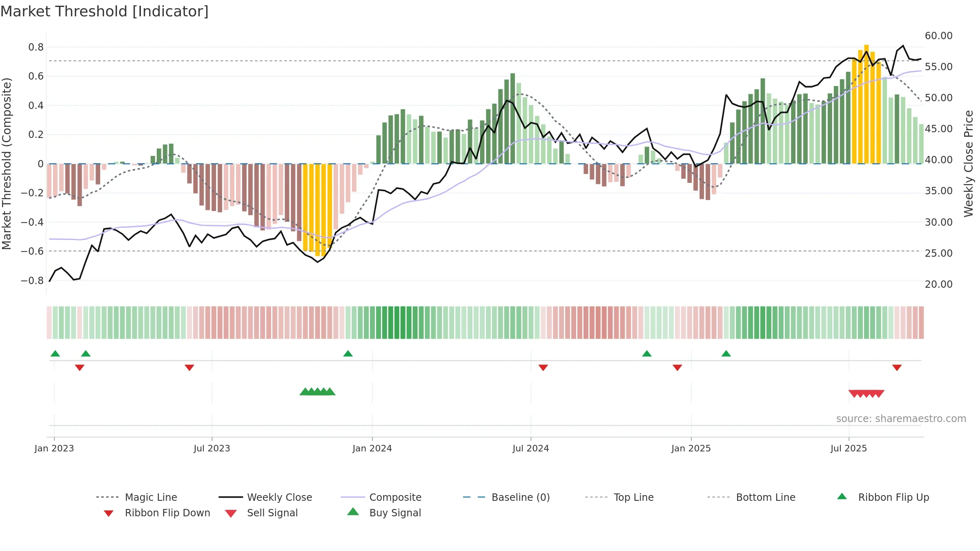980x551 pixels.
Task: Click the −0.8 left axis label
Action: [x=32, y=280]
